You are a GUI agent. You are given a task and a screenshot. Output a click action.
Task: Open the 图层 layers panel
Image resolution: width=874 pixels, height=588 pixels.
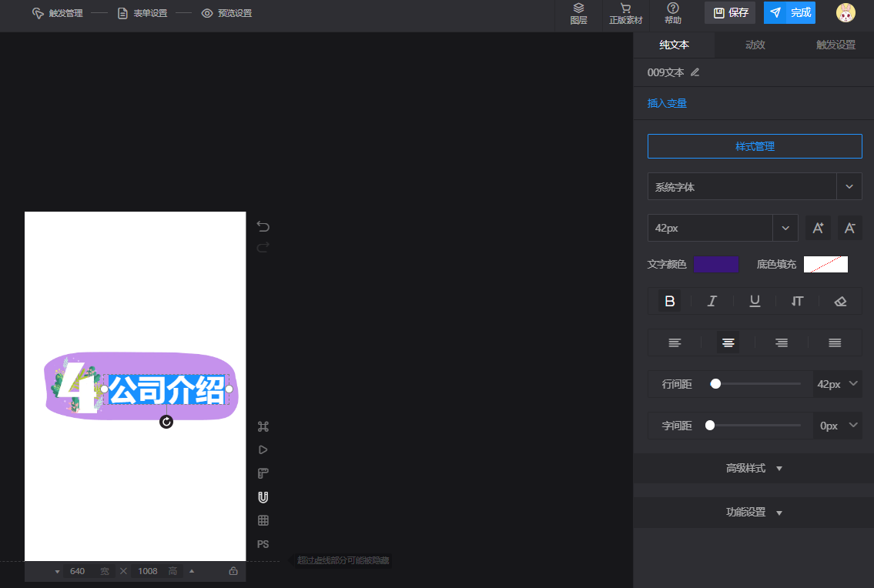coord(578,13)
